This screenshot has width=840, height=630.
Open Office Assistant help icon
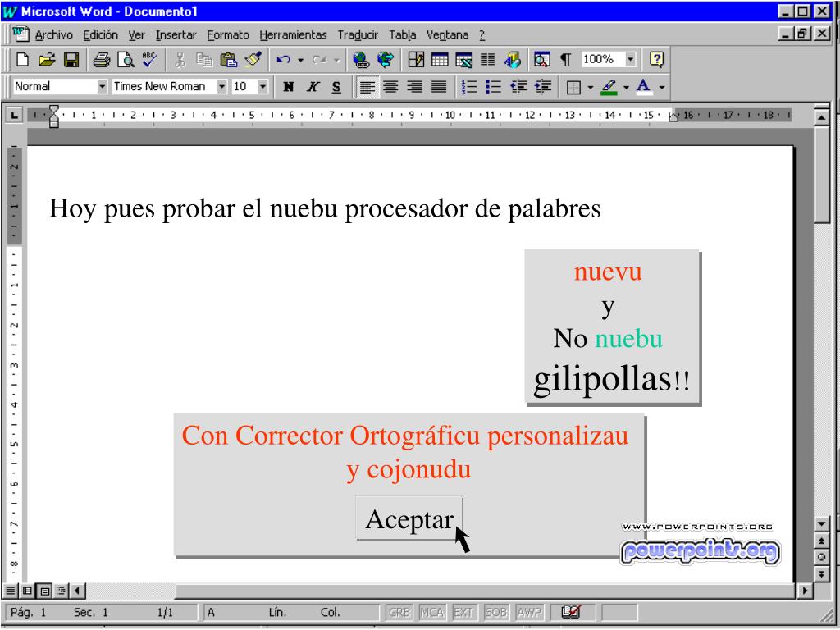pyautogui.click(x=657, y=59)
